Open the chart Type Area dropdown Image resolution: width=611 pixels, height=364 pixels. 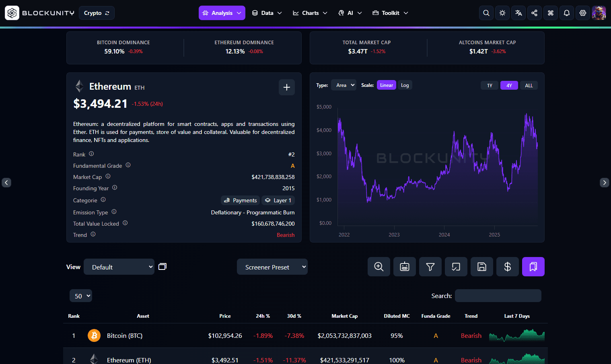pyautogui.click(x=344, y=85)
